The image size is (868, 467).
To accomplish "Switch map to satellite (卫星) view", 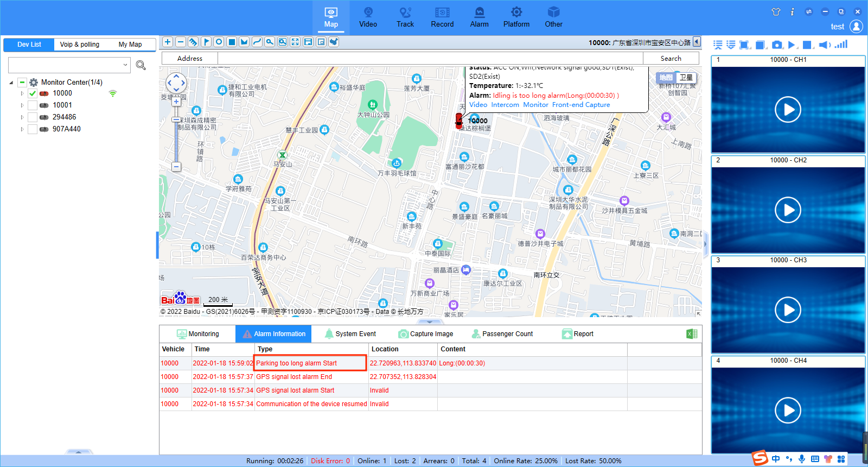I will tap(686, 78).
